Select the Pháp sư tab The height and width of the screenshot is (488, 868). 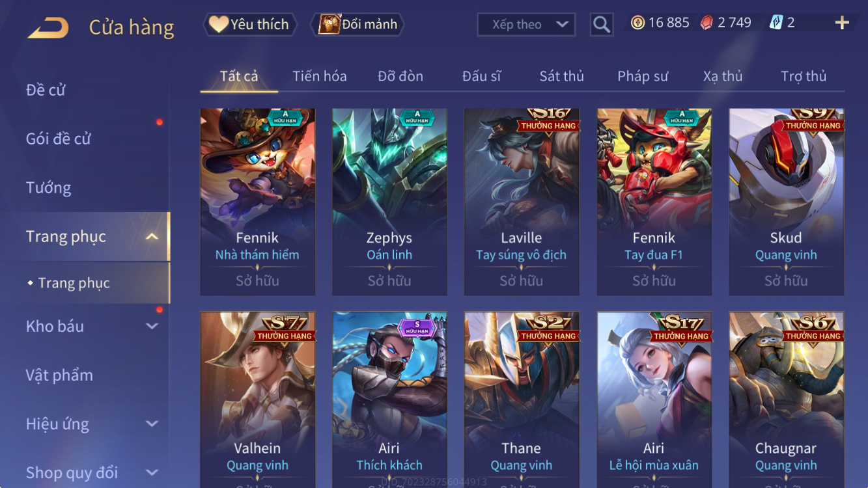point(643,76)
